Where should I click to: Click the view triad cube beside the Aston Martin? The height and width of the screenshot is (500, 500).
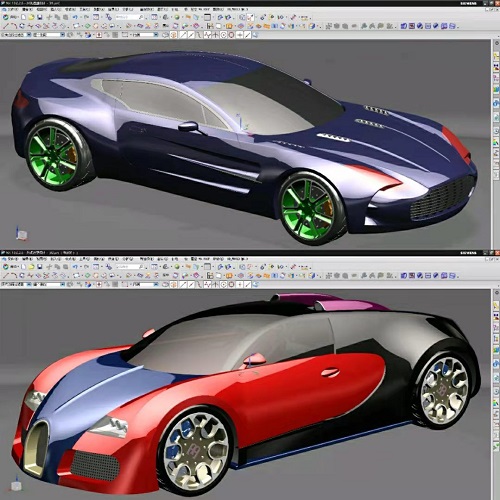pos(21,233)
